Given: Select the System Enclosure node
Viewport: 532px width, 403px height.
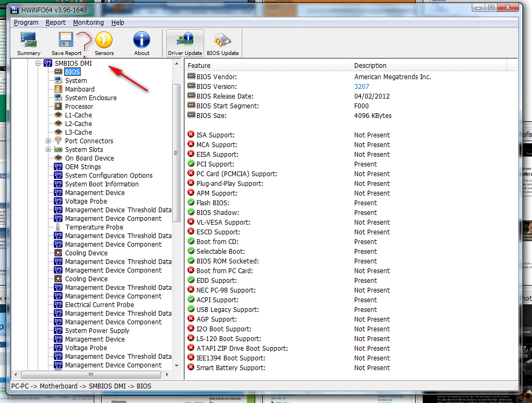Looking at the screenshot, I should coord(91,98).
